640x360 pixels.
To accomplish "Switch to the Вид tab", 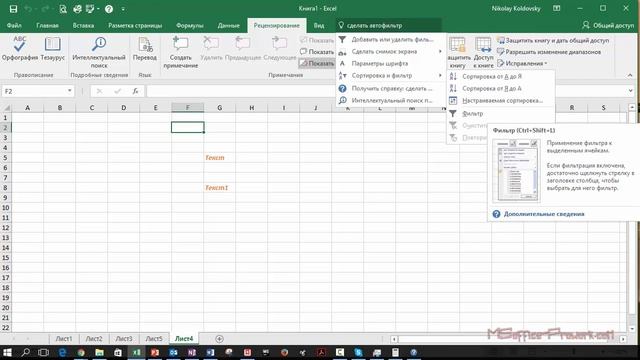I will tap(319, 25).
